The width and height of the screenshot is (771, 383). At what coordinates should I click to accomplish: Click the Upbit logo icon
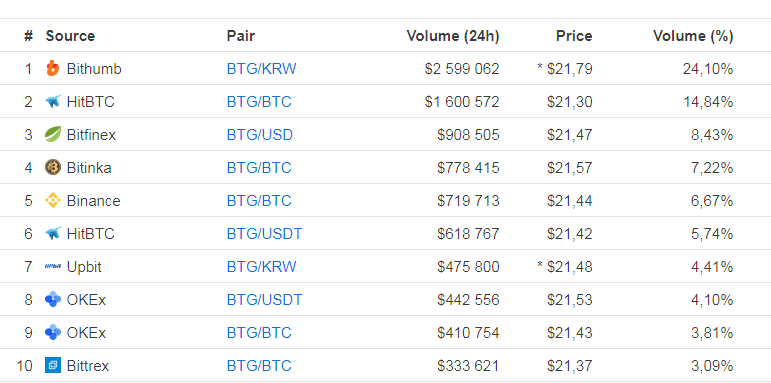pos(53,266)
